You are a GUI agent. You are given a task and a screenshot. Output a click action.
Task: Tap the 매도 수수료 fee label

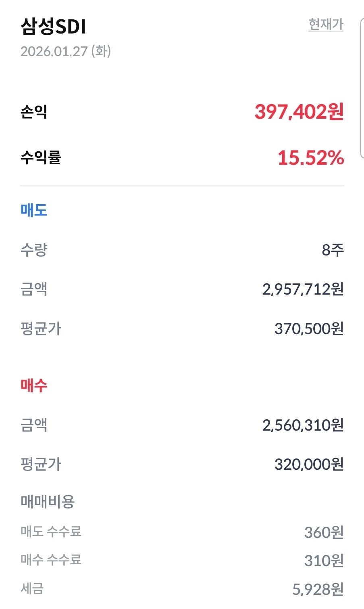tap(51, 531)
